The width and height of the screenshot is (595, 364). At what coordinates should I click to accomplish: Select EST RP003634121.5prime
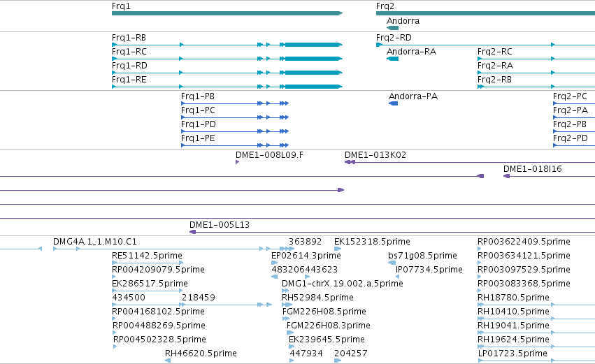click(x=524, y=256)
